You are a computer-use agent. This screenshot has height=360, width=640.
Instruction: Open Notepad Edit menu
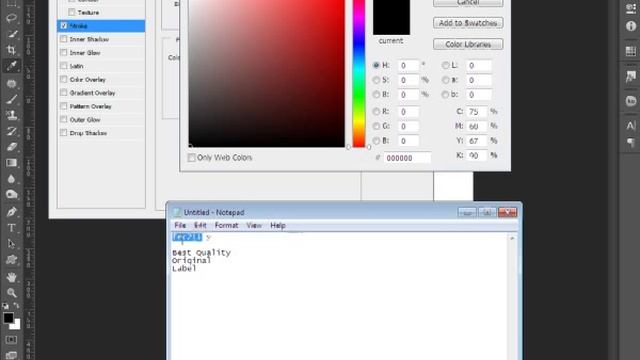click(200, 225)
